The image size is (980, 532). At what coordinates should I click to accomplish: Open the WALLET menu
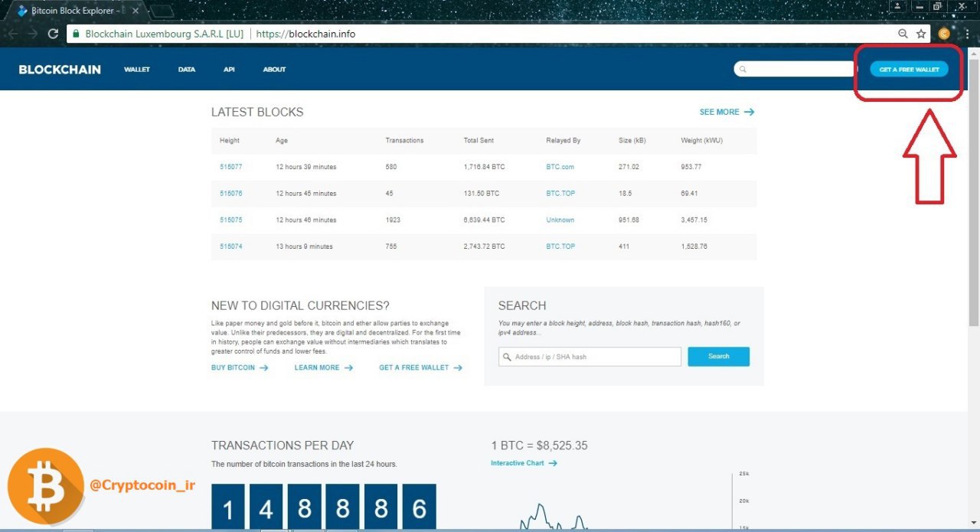coord(137,70)
